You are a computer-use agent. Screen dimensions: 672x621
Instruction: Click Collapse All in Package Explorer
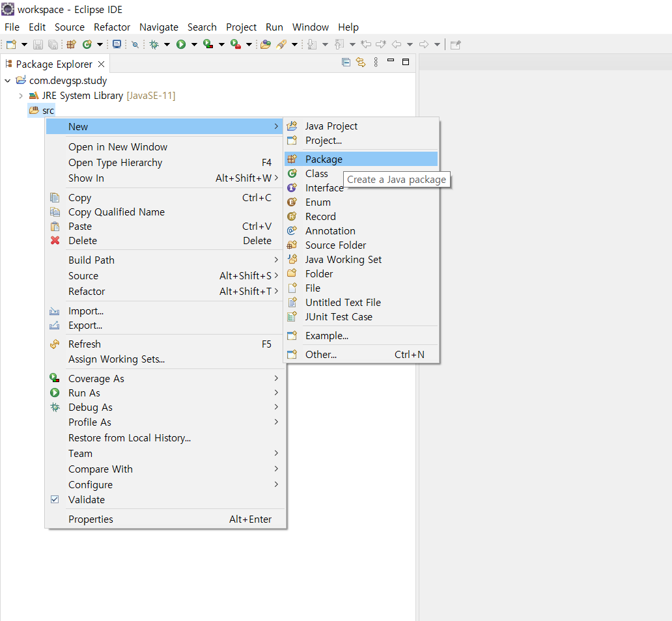[346, 62]
